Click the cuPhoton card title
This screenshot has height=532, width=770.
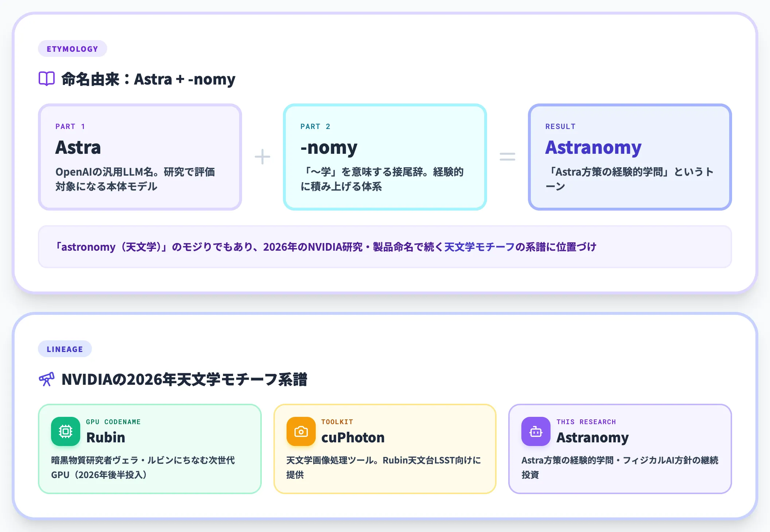click(x=353, y=437)
